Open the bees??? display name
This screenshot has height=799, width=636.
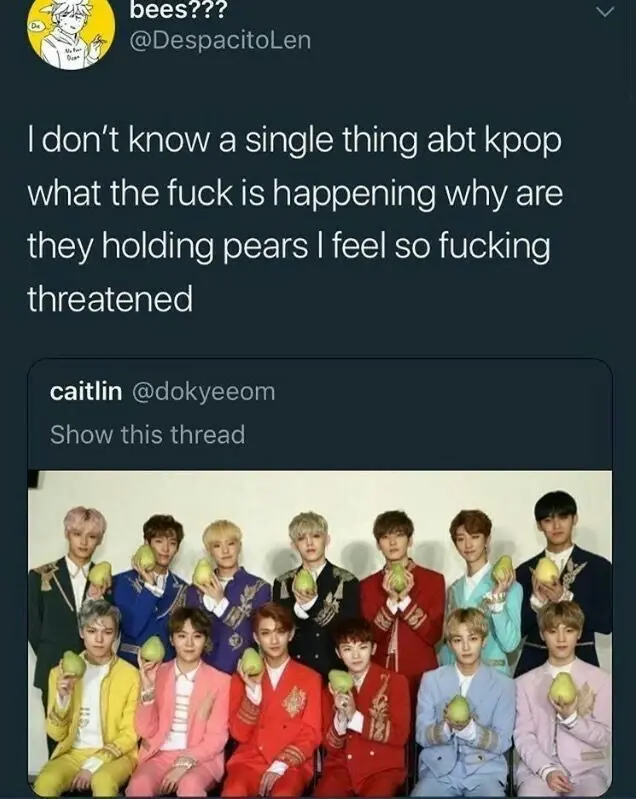(177, 10)
